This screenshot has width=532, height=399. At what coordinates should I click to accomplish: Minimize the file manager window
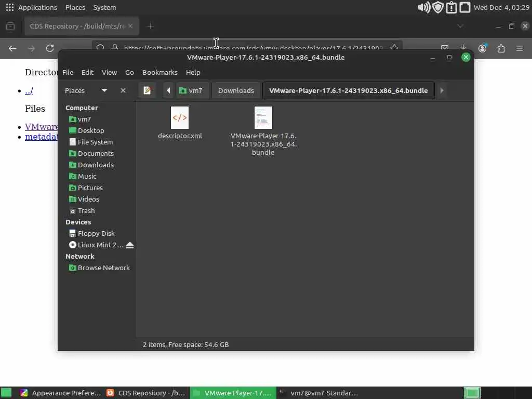433,57
